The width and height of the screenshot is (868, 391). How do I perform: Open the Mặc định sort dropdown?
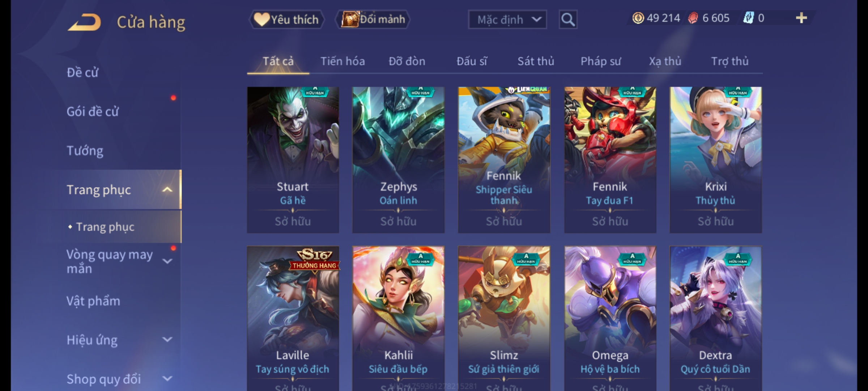click(x=507, y=20)
